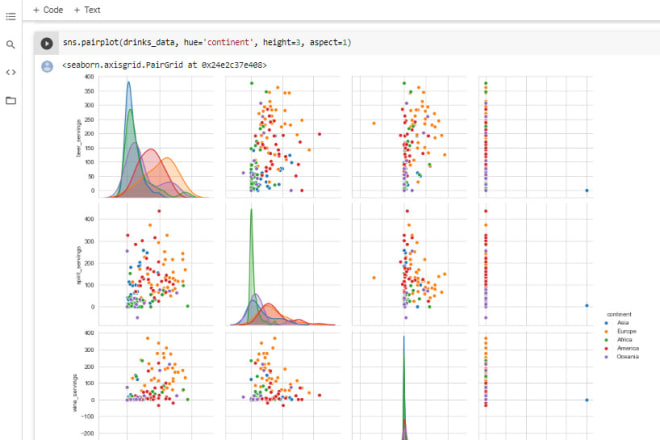Run the sns.pairplot code cell
Image resolution: width=660 pixels, height=440 pixels.
tap(46, 43)
